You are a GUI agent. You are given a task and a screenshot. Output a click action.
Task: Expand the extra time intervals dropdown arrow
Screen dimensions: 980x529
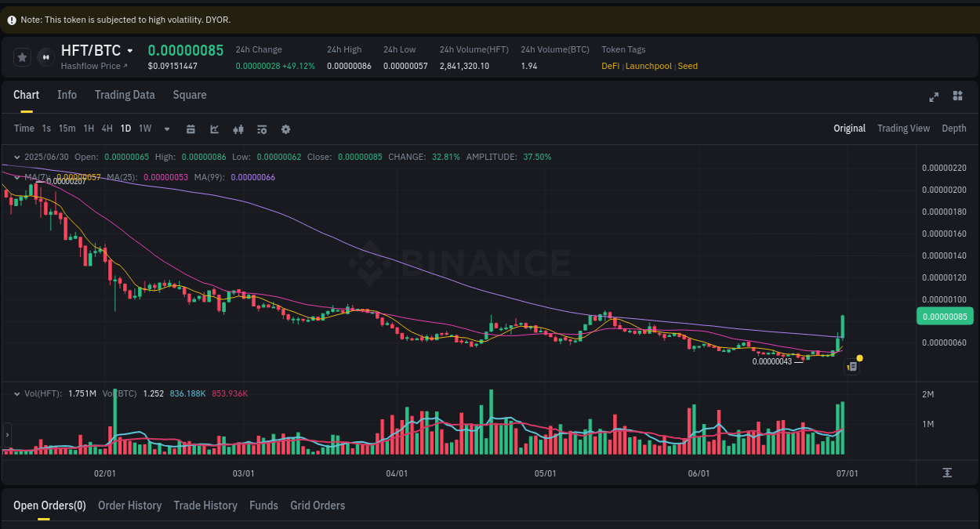(165, 129)
